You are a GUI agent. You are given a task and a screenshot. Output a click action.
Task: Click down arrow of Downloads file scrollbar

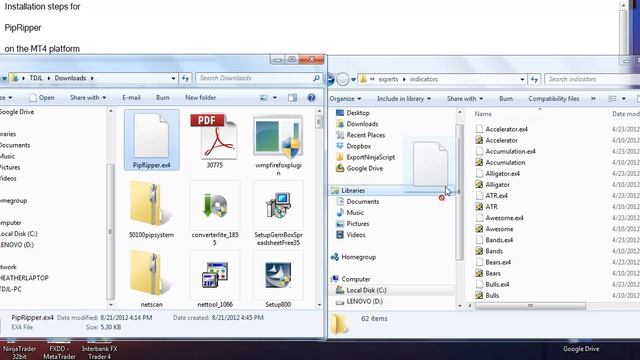[x=319, y=304]
